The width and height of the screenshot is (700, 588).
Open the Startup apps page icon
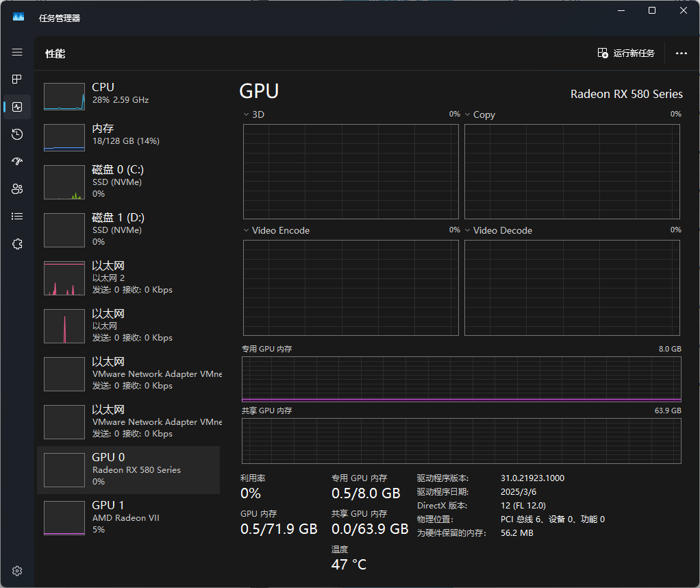(x=17, y=162)
